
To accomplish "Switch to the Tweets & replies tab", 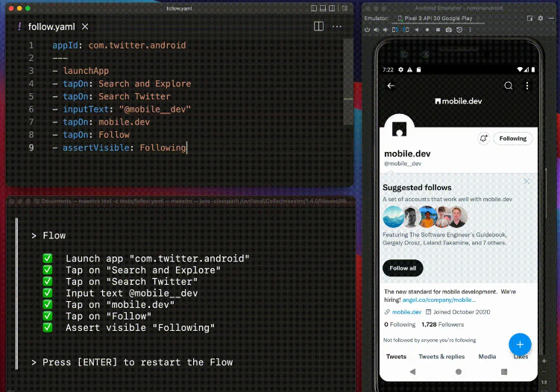I will [x=441, y=356].
